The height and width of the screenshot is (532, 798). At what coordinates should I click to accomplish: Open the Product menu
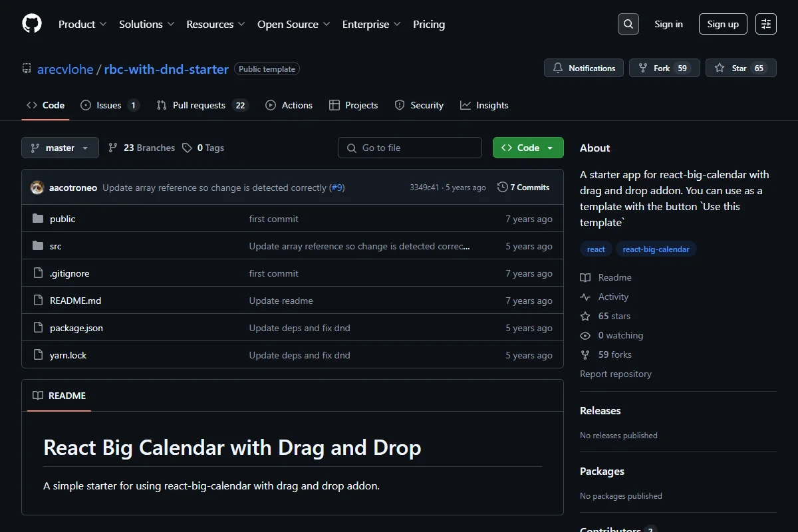(x=82, y=24)
